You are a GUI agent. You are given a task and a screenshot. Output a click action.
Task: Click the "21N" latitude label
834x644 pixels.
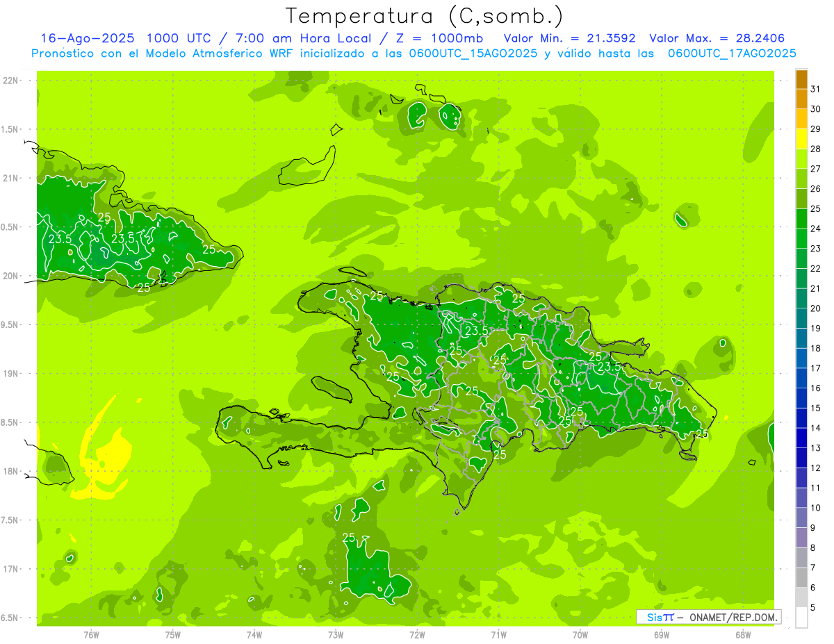point(11,179)
